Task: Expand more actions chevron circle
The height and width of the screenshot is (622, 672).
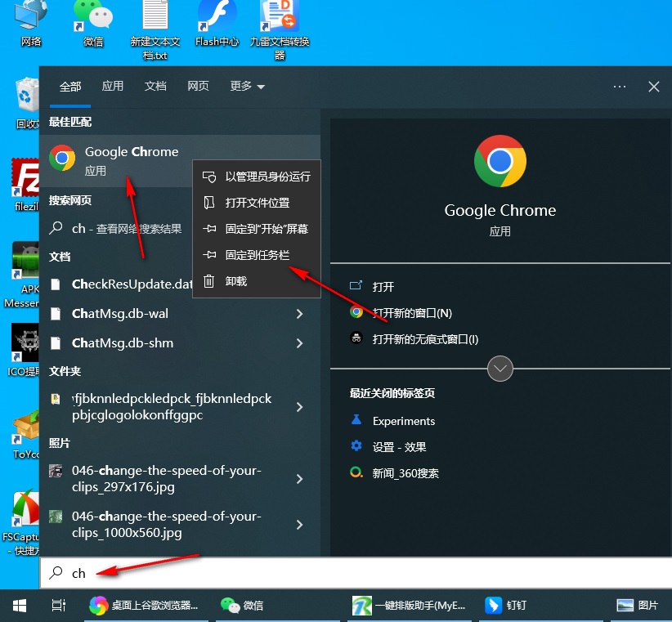Action: (500, 369)
